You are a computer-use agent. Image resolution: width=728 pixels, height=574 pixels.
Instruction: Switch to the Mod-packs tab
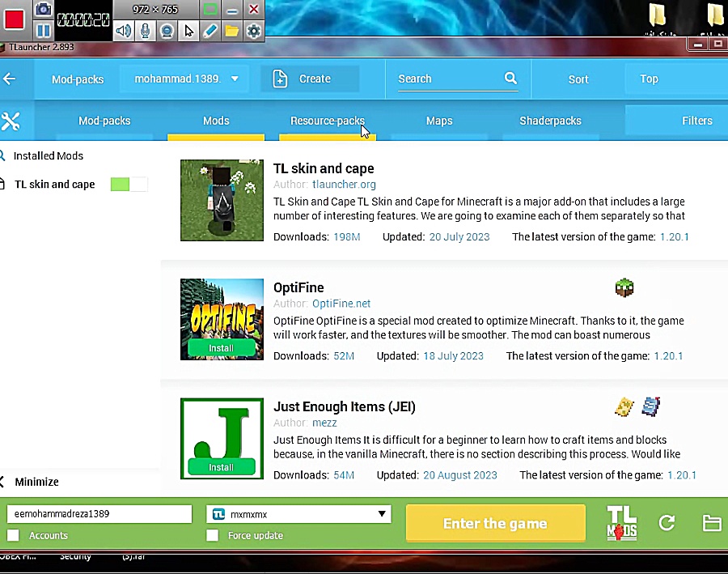click(x=104, y=121)
